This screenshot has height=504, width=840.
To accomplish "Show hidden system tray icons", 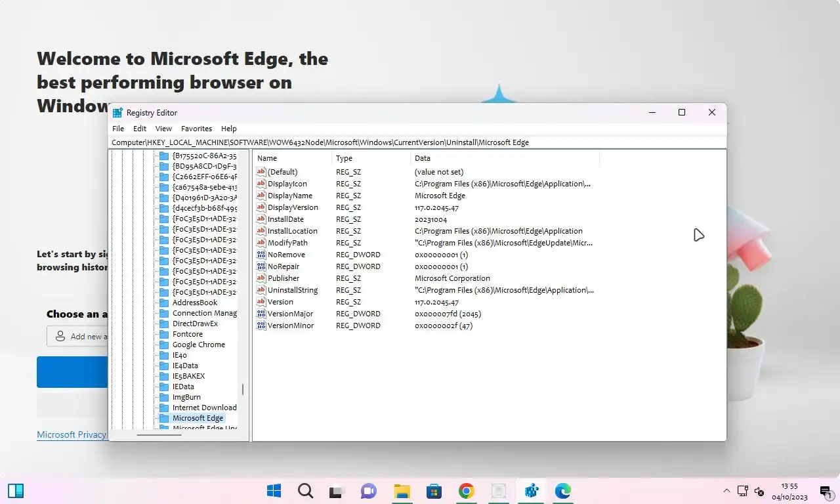I will (726, 491).
